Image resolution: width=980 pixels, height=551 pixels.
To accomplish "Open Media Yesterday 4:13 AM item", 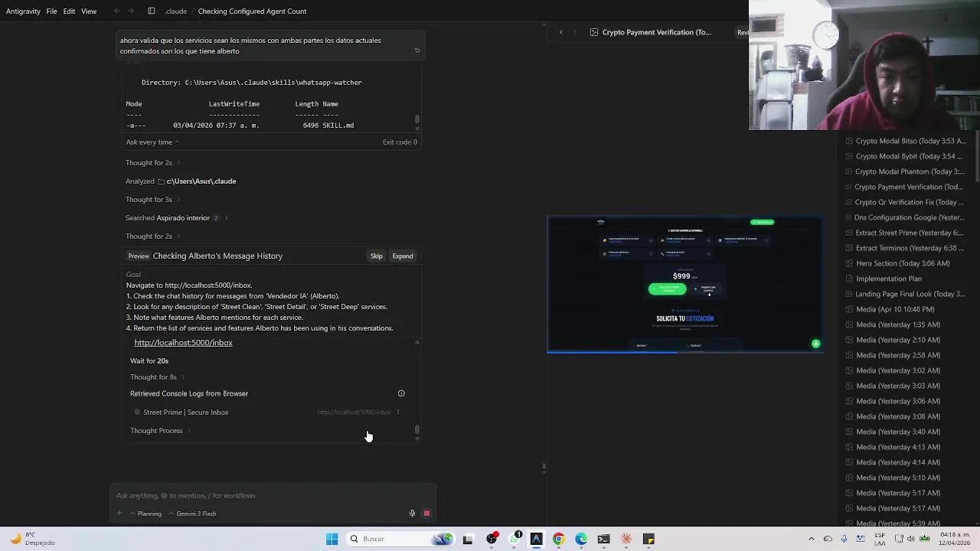I will pyautogui.click(x=893, y=447).
